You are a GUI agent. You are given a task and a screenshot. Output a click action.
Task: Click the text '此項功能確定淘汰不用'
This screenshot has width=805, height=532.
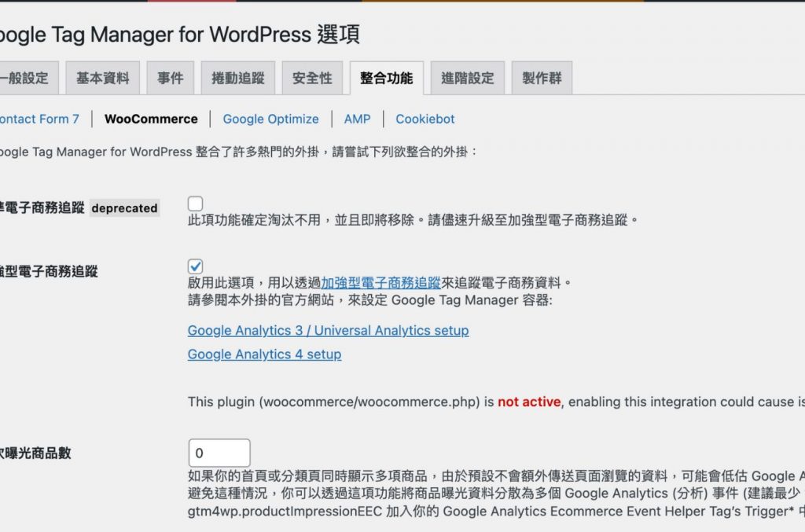(x=254, y=220)
